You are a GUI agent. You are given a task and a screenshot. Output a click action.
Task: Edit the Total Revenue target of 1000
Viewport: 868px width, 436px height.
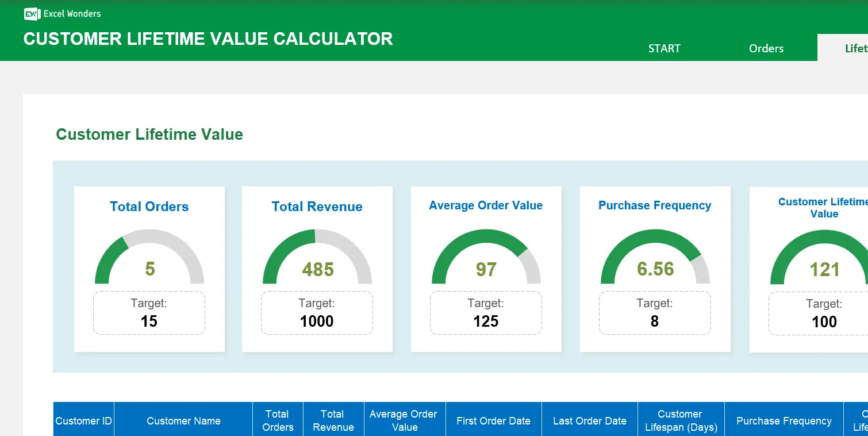pyautogui.click(x=317, y=321)
